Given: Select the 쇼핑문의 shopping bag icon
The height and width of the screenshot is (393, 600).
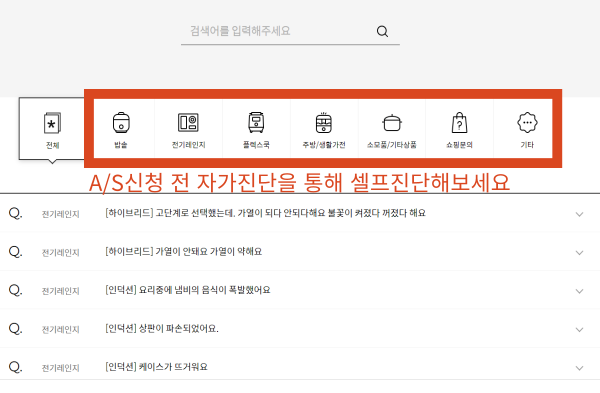Looking at the screenshot, I should tap(459, 122).
